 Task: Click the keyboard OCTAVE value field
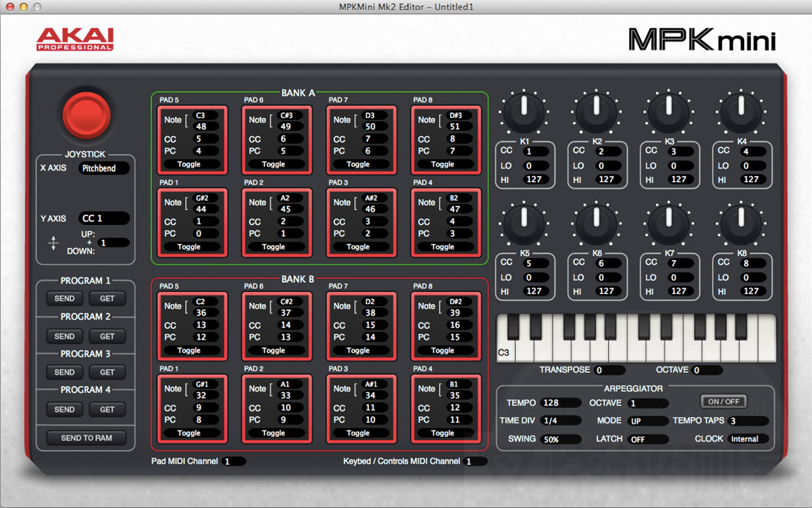[x=707, y=370]
